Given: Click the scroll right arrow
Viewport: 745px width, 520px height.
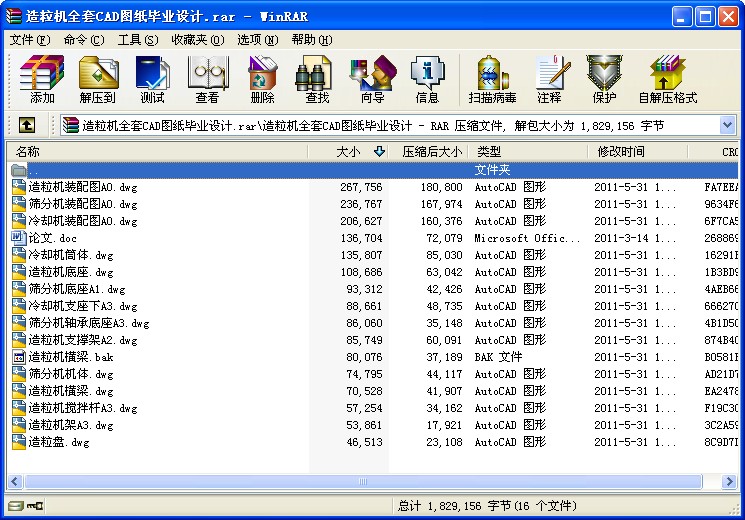Looking at the screenshot, I should (x=729, y=481).
